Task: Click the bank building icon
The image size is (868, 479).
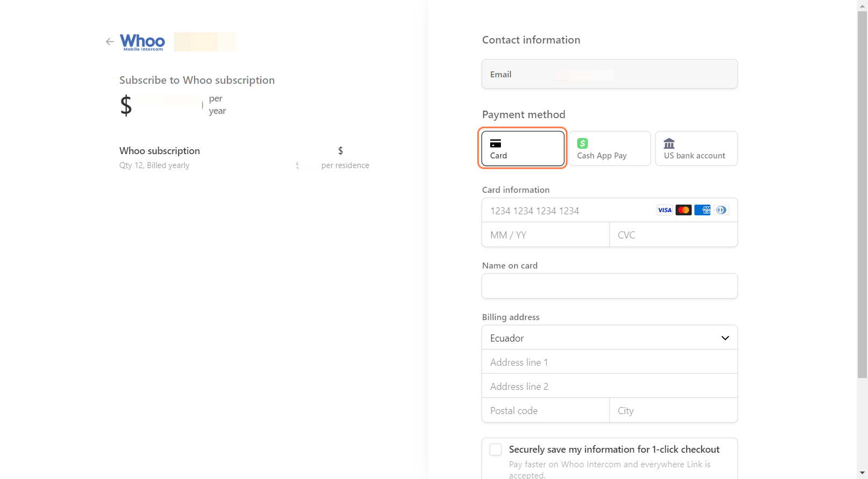Action: coord(669,143)
